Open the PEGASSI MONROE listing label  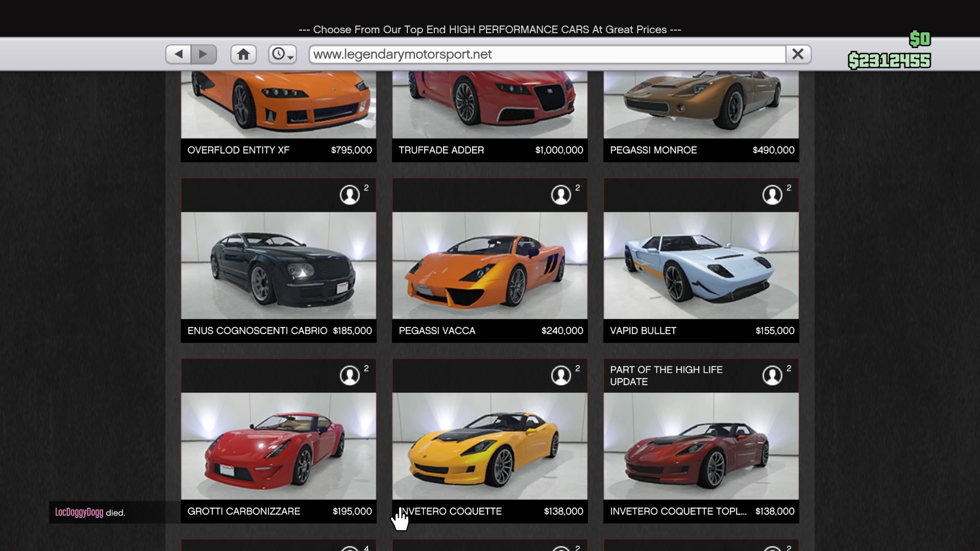coord(653,150)
